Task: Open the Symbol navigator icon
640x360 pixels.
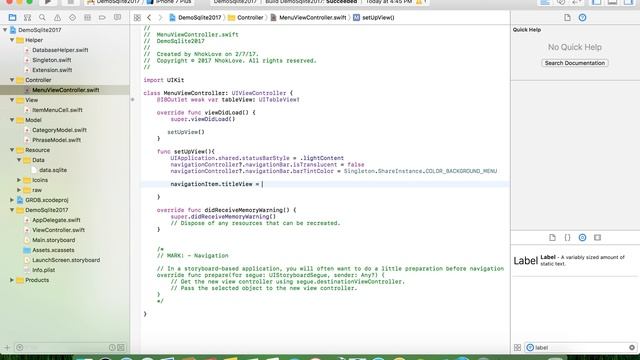Action: (x=27, y=18)
